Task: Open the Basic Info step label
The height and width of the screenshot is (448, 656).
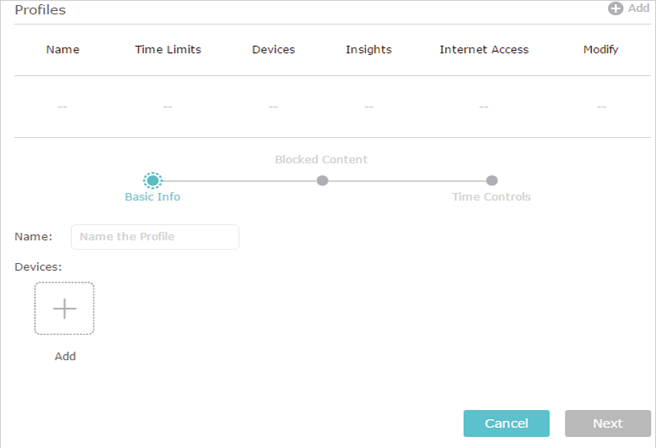Action: tap(153, 197)
